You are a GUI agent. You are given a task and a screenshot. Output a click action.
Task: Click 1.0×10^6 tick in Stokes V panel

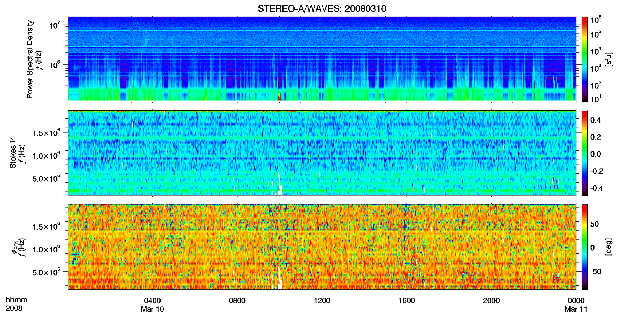coord(46,156)
